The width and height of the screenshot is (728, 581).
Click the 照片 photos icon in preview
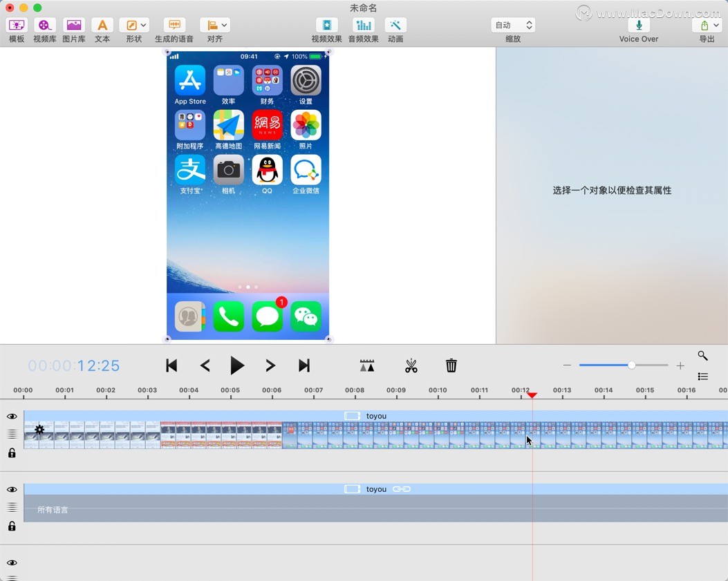pyautogui.click(x=306, y=125)
